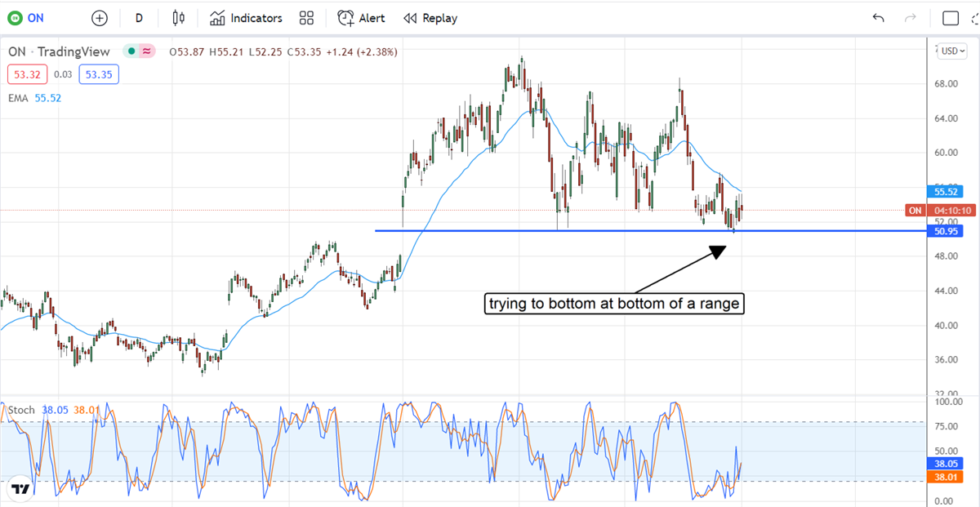Toggle the pink data mode indicator
980x507 pixels.
pyautogui.click(x=146, y=51)
